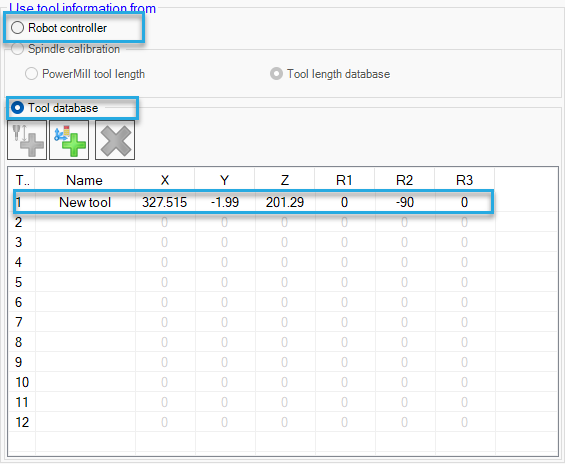Choose the PowerMill tool length option
The width and height of the screenshot is (565, 464).
(x=31, y=74)
